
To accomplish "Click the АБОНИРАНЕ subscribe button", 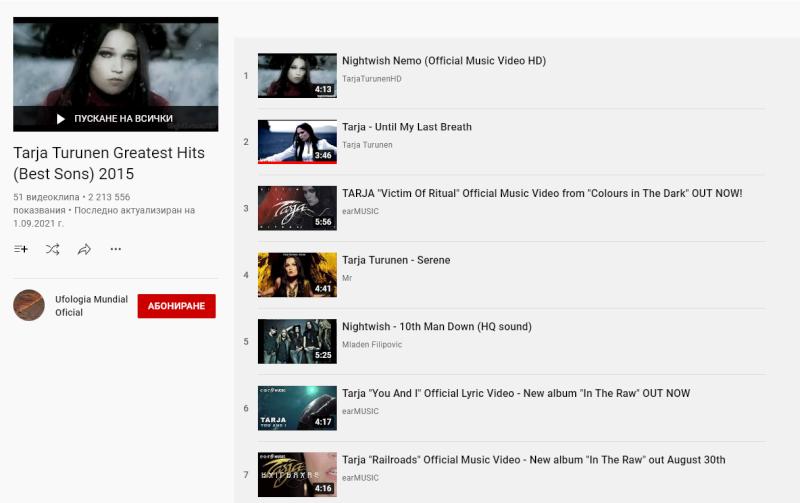I will (x=177, y=306).
